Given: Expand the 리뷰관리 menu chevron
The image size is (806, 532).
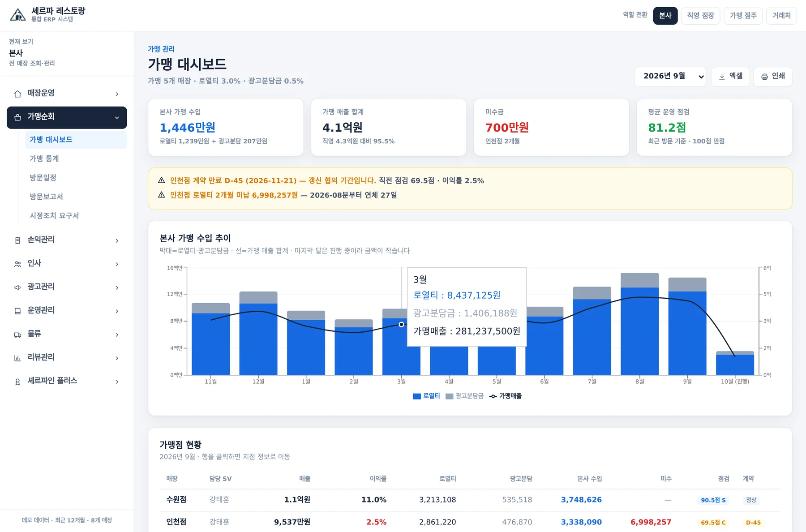Looking at the screenshot, I should (x=117, y=358).
